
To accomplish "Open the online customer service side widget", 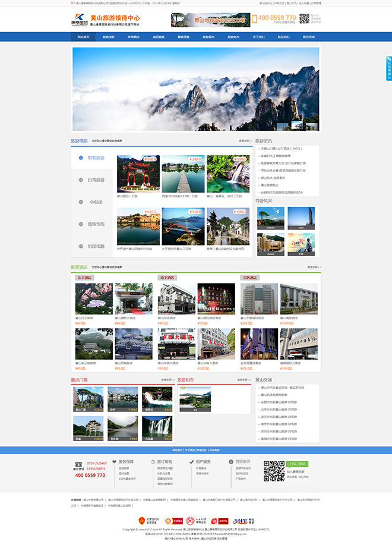I will pos(388,68).
